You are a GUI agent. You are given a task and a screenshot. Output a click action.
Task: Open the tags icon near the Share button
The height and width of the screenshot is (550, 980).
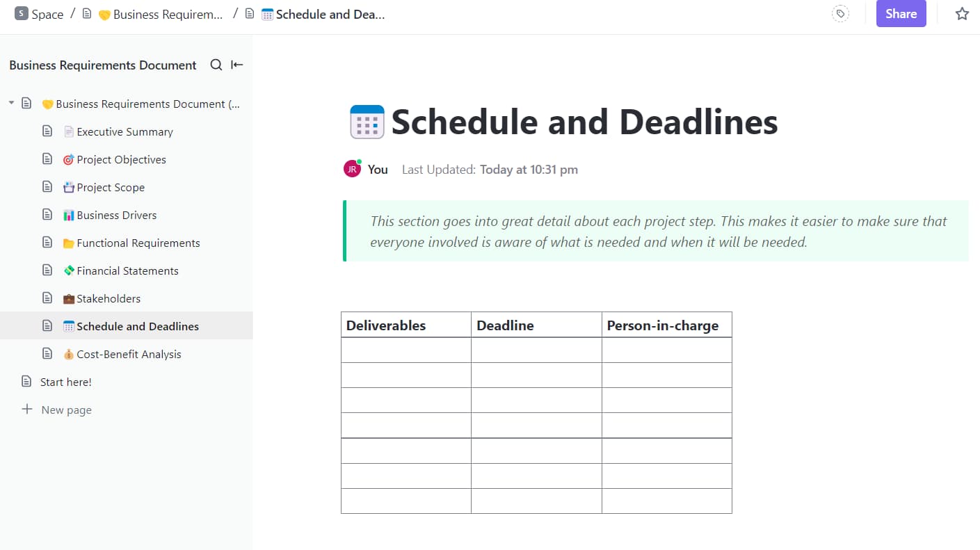[840, 13]
